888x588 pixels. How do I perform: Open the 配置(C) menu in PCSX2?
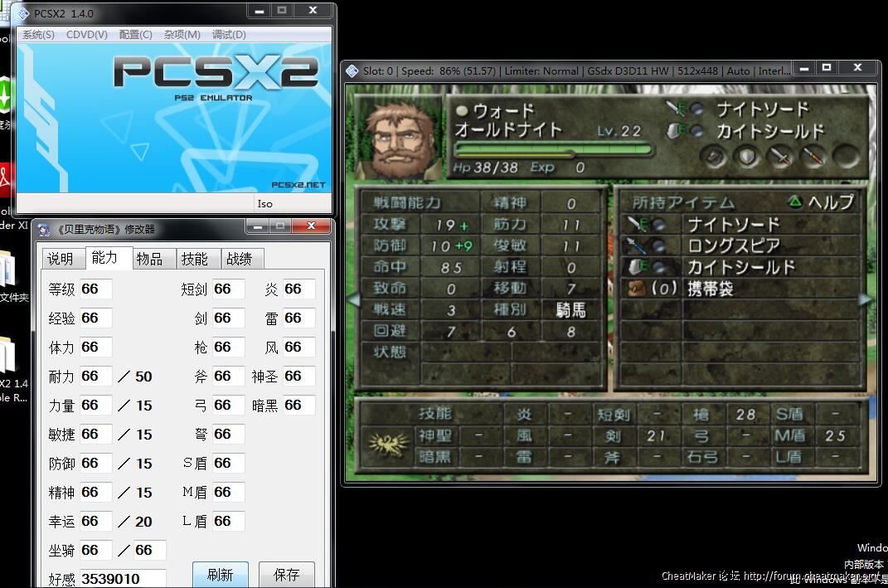(x=135, y=35)
